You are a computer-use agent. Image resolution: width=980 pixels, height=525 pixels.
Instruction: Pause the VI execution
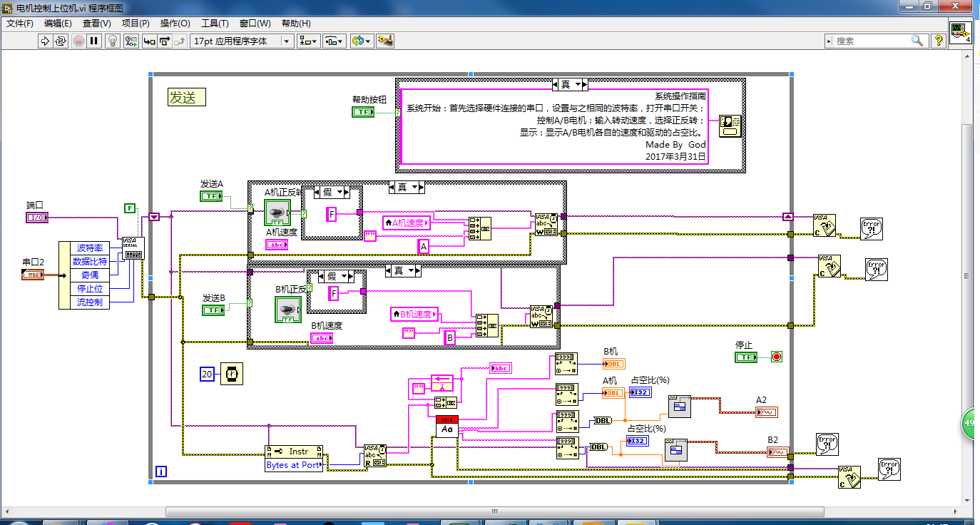[93, 41]
